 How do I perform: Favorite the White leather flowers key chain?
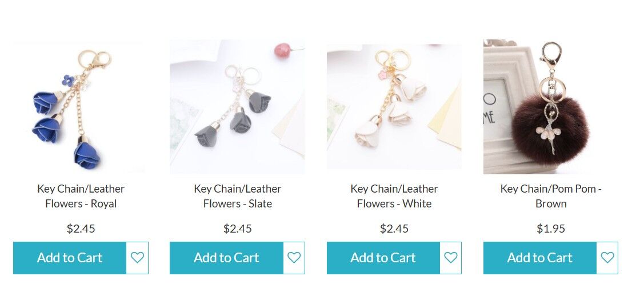(450, 258)
